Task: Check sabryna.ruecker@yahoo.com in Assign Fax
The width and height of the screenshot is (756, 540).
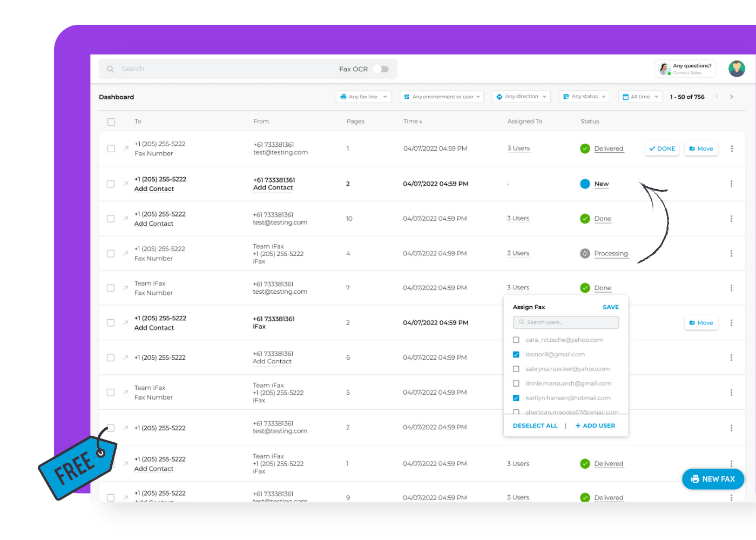Action: click(516, 369)
